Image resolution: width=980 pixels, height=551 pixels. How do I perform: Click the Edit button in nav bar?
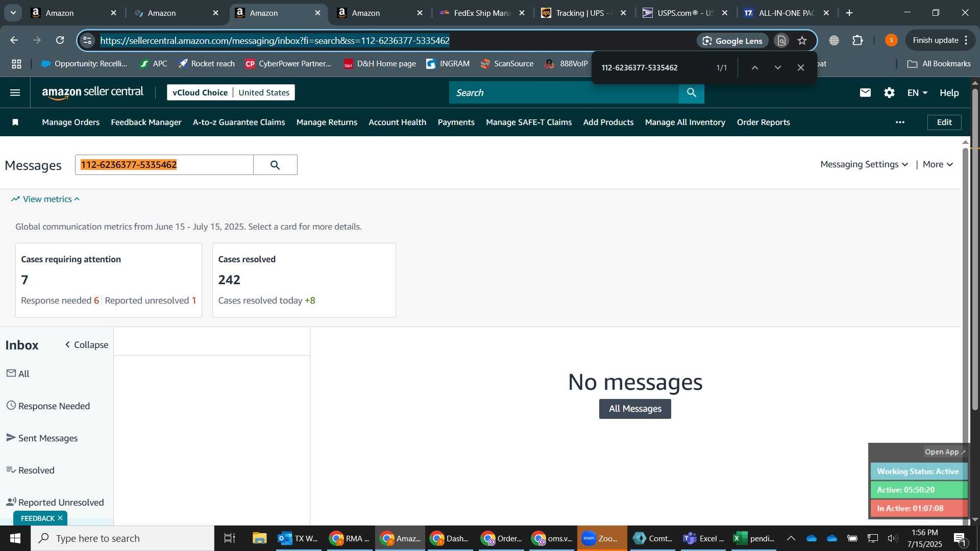coord(944,122)
